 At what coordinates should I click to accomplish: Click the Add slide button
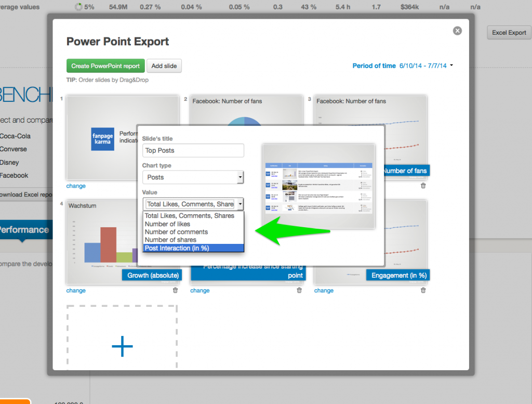pos(165,66)
